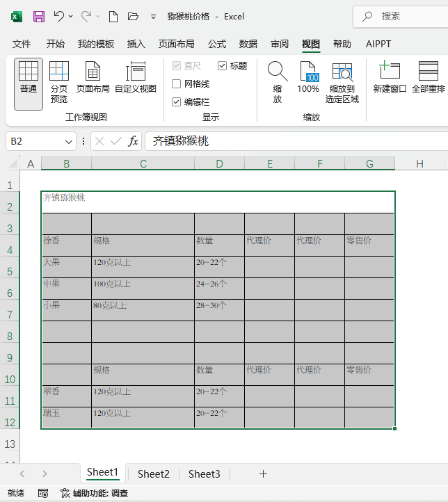This screenshot has height=502, width=448.
Task: Open the undo history dropdown arrow
Action: pos(71,16)
